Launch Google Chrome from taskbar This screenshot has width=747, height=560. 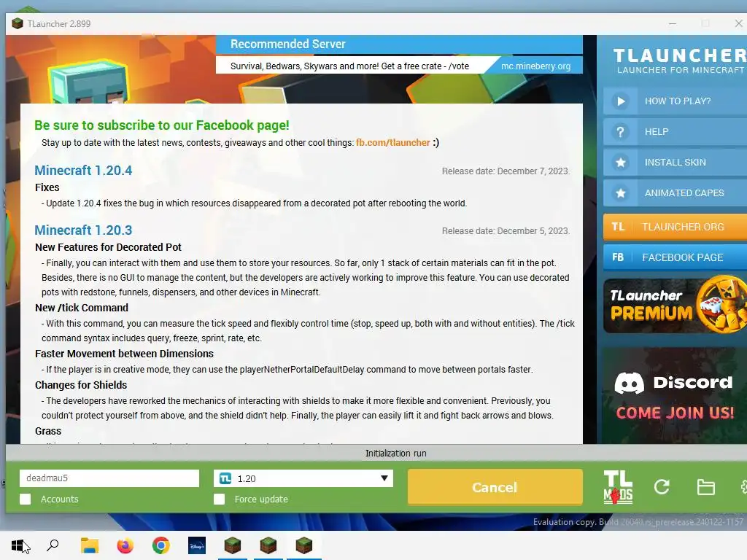point(161,545)
